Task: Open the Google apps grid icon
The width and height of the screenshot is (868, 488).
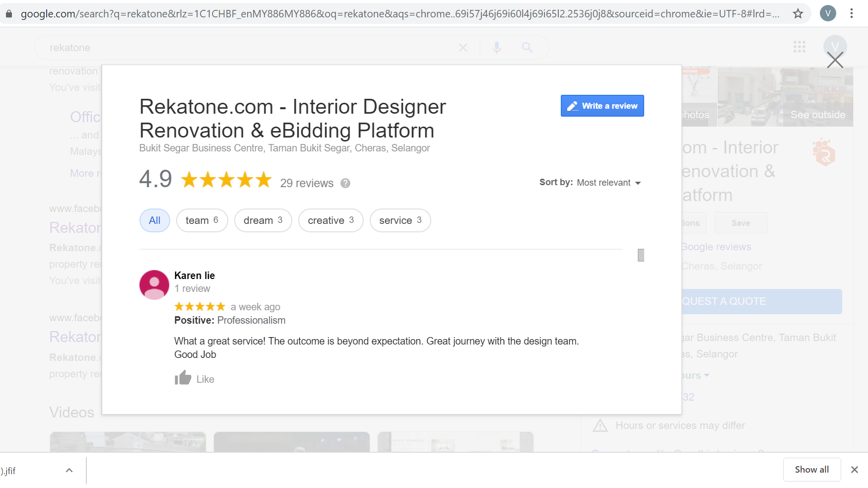Action: (800, 47)
